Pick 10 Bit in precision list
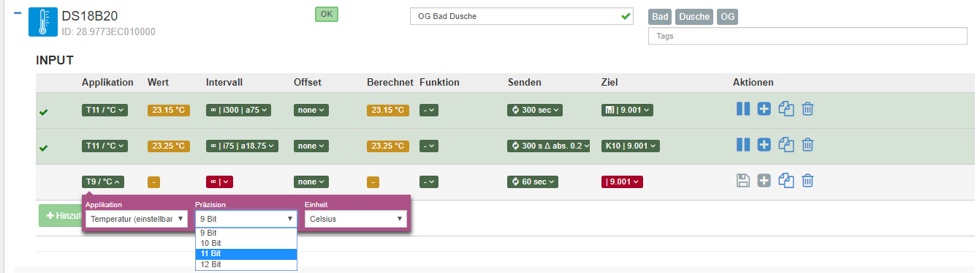This screenshot has height=273, width=980. pos(246,243)
